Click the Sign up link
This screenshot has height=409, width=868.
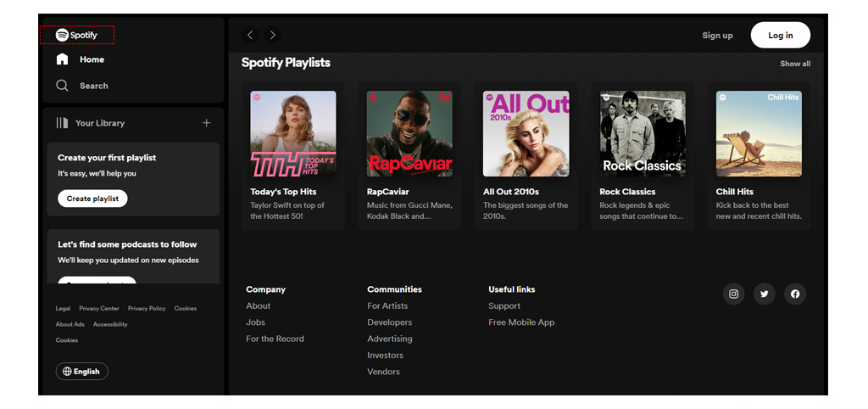point(717,36)
